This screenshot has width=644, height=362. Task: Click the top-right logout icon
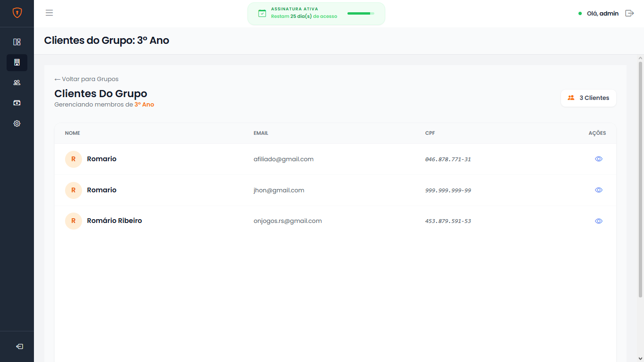click(x=629, y=13)
